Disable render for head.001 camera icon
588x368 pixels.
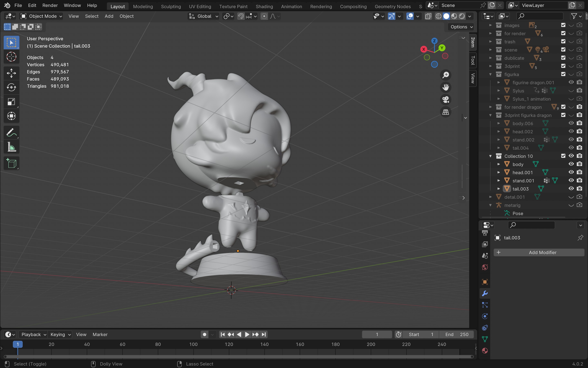point(579,172)
